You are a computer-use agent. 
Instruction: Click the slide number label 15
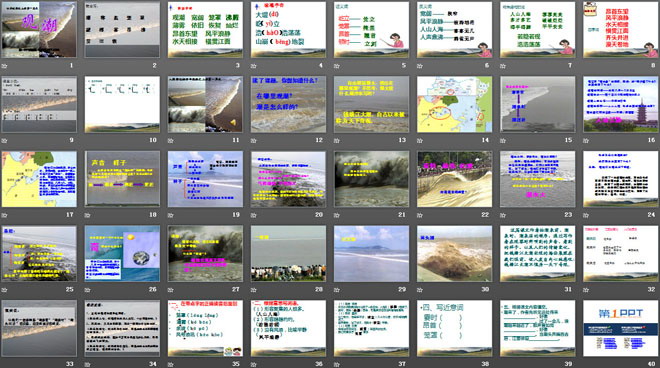pyautogui.click(x=569, y=140)
